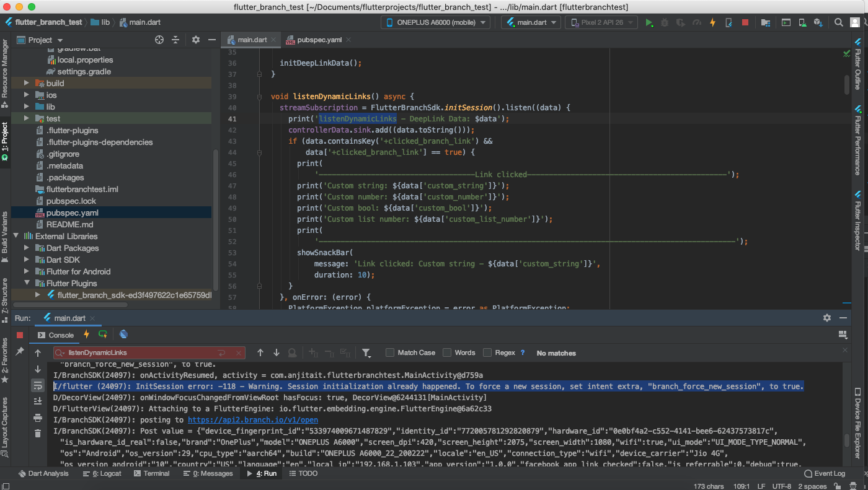Screen dimensions: 868x490
Task: Trigger Flutter Hot Reload in the top toolbar
Action: pyautogui.click(x=712, y=22)
